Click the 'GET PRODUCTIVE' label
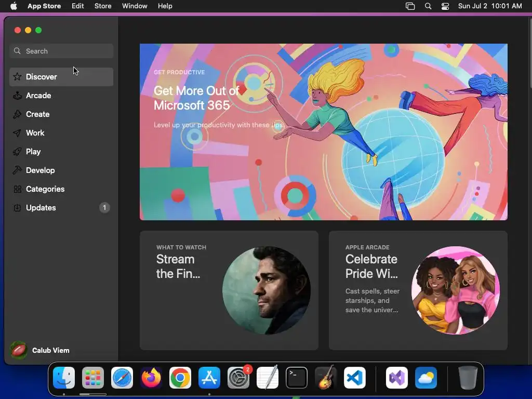The width and height of the screenshot is (532, 399). (179, 72)
